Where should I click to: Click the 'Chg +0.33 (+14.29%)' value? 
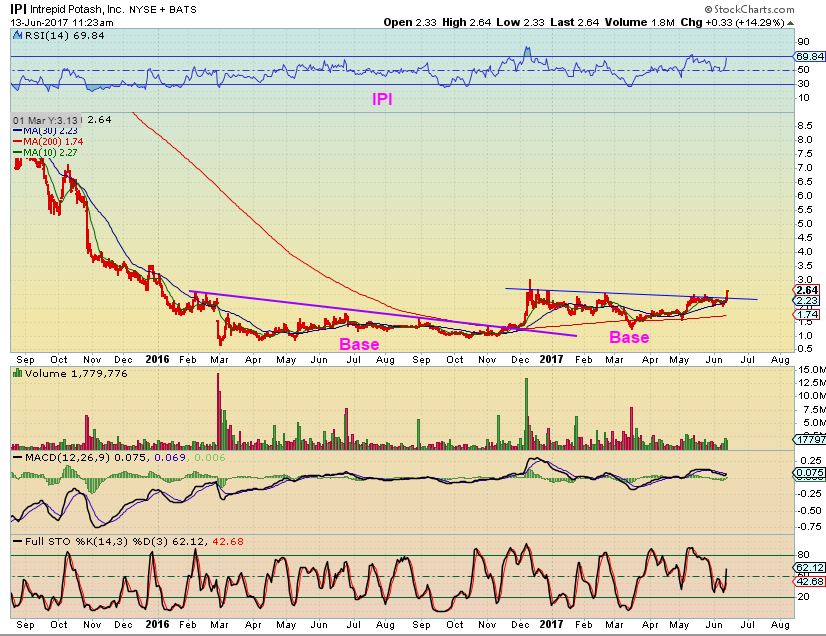[x=732, y=22]
